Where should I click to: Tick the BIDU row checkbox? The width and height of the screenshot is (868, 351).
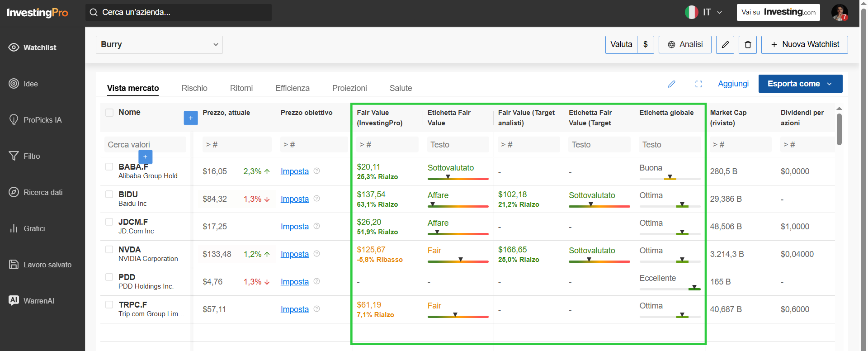[109, 194]
